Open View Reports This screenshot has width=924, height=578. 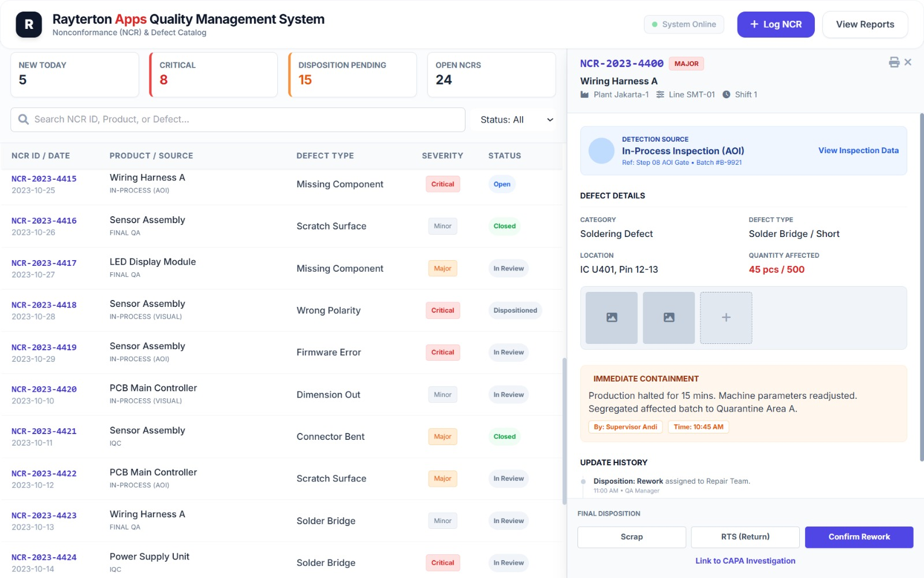point(865,24)
